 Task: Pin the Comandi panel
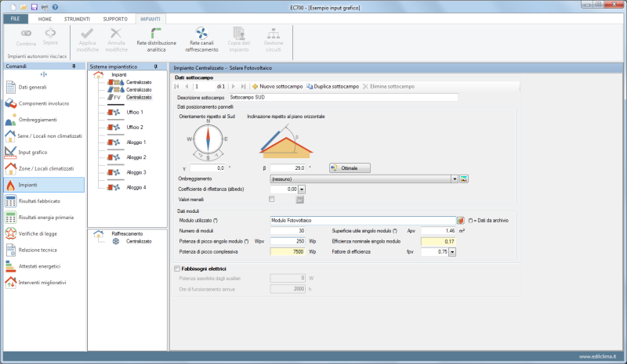pos(74,67)
